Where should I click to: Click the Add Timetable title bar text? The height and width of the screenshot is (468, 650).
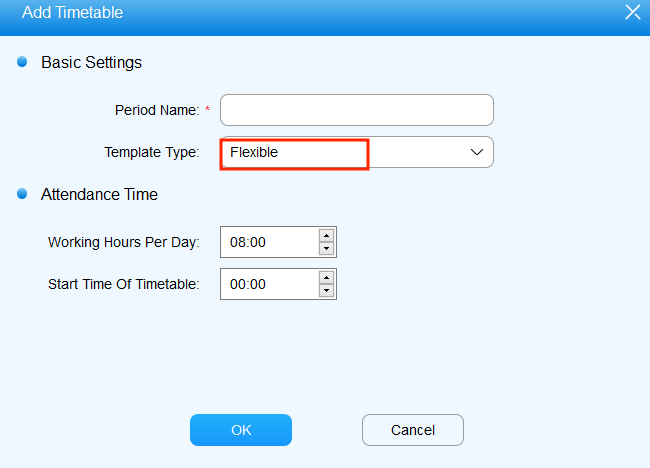tap(72, 13)
